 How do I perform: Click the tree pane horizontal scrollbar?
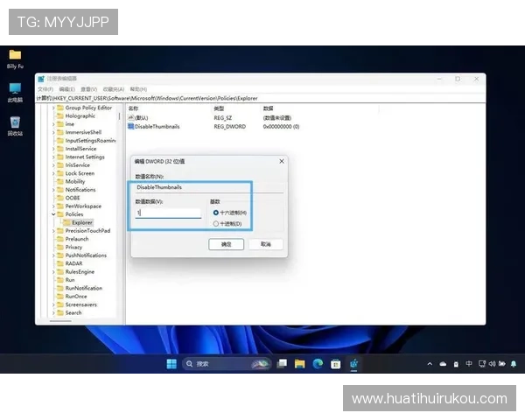(60, 321)
